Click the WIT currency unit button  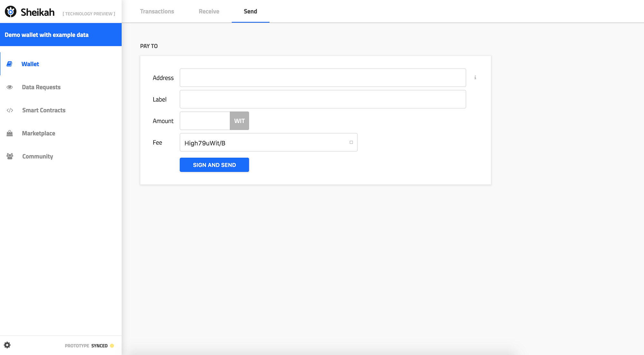tap(239, 121)
